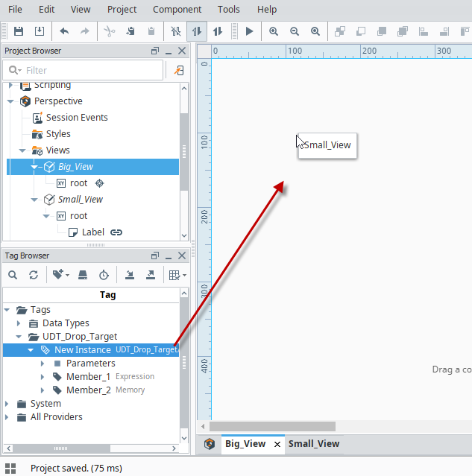This screenshot has height=476, width=472.
Task: Click the canvas horizontal scrollbar thumb
Action: pyautogui.click(x=272, y=427)
